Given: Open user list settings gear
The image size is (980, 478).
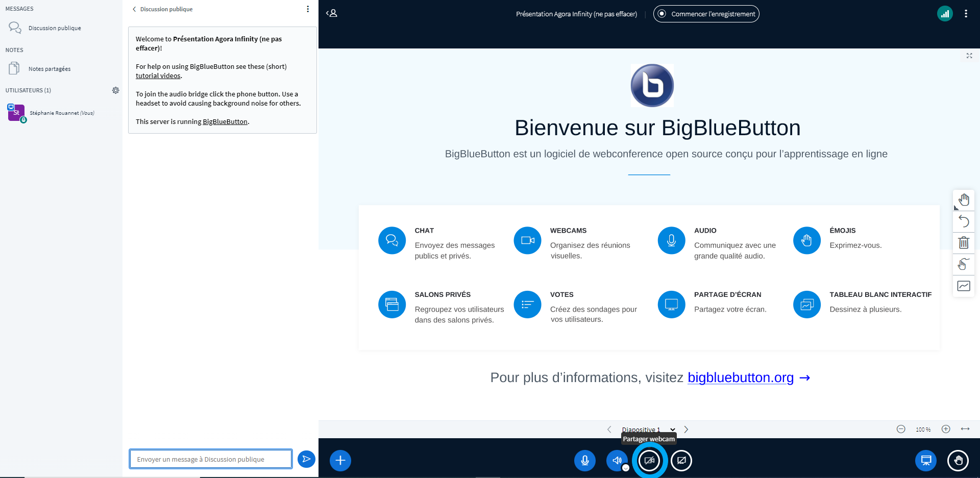Looking at the screenshot, I should tap(116, 90).
